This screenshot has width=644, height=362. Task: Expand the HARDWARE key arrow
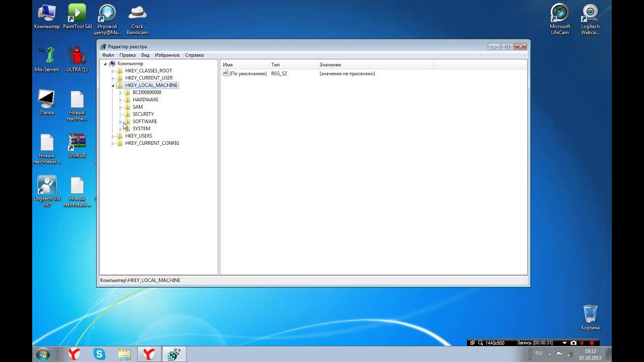(x=120, y=100)
